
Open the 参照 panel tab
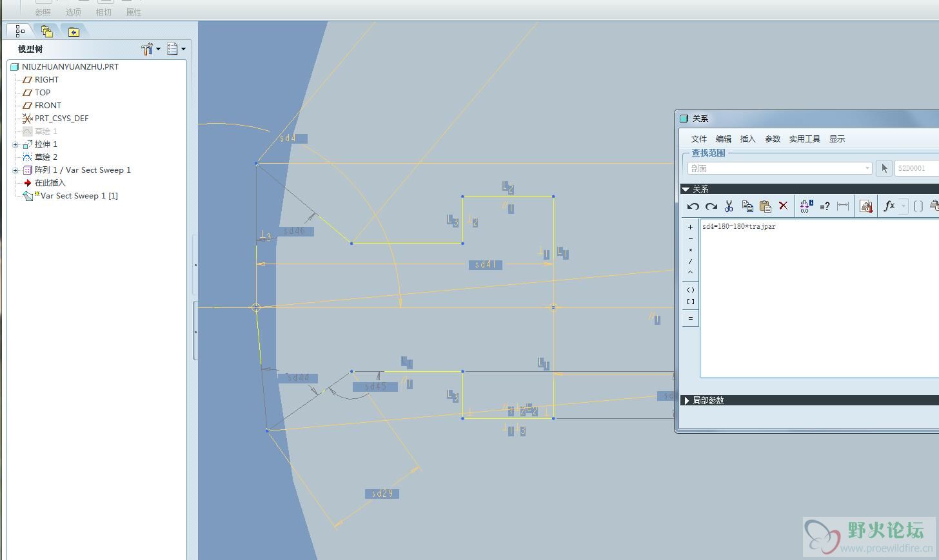(43, 12)
